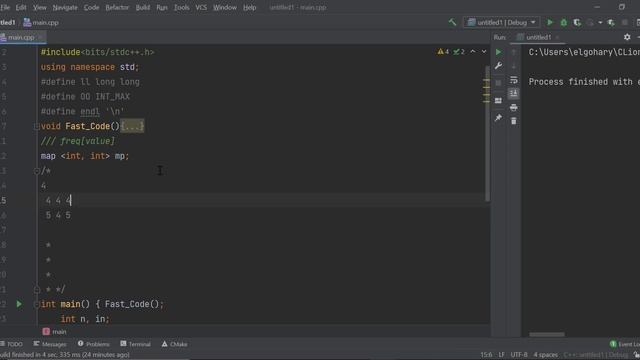The image size is (640, 360).
Task: Click the Down stack trace arrow in the Run panel
Action: click(514, 66)
